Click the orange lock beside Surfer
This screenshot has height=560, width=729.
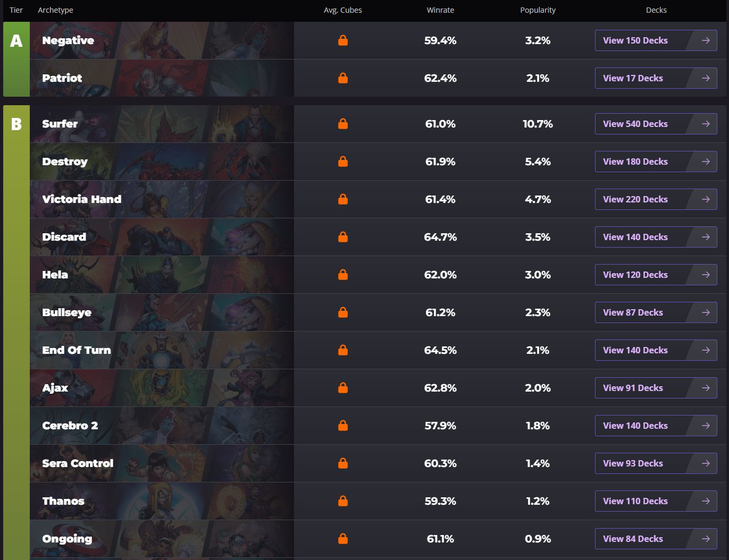point(343,124)
